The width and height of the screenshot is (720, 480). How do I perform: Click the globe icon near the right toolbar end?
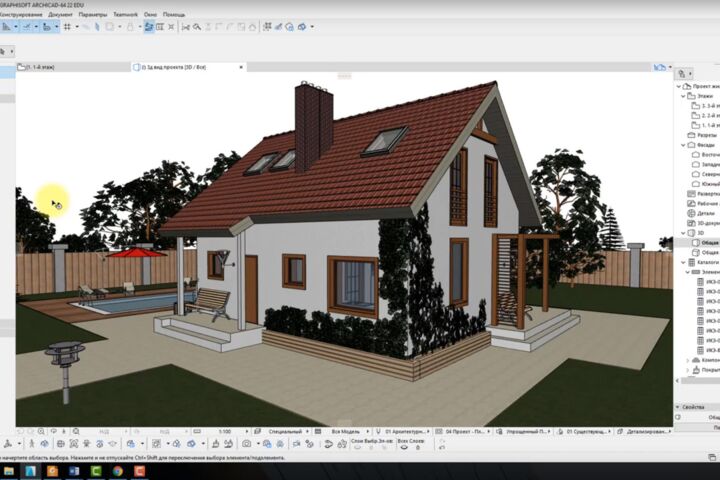289,27
